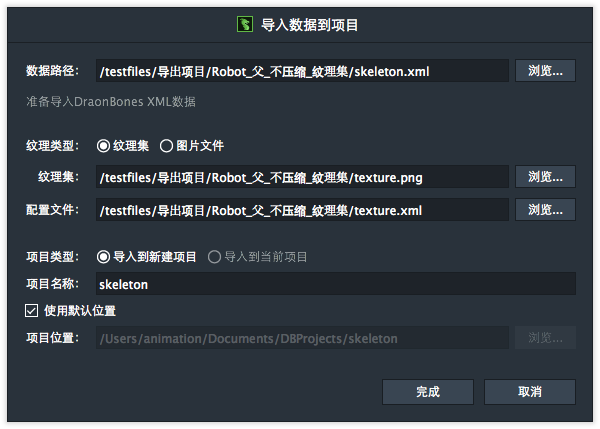Click the disabled 项目位置 browse button
600x429 pixels.
(545, 338)
